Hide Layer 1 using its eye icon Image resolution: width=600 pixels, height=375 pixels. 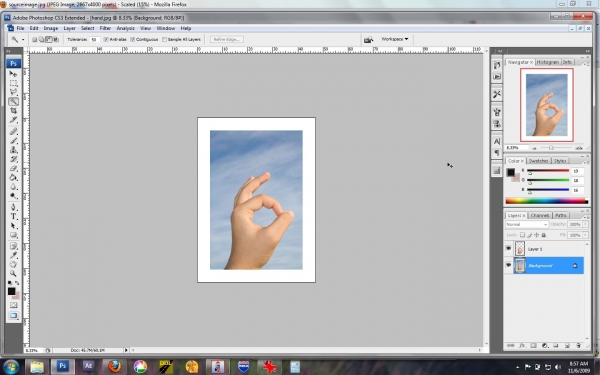509,249
